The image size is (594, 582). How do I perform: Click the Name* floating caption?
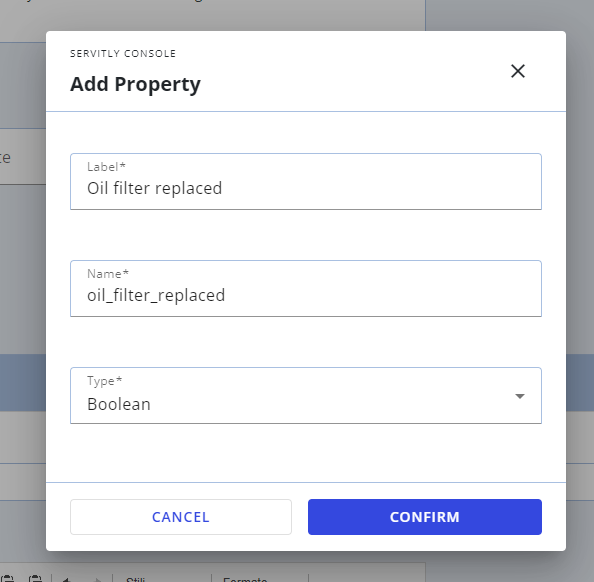(108, 274)
